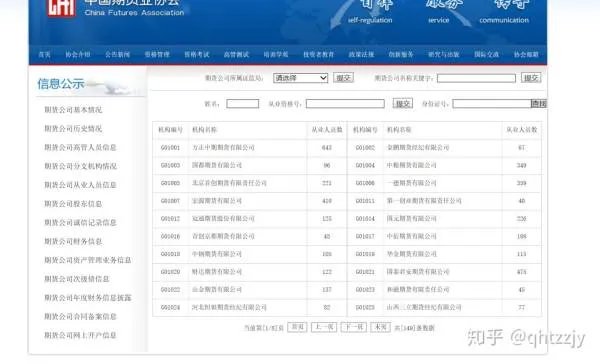Click the 国泰君安期货有限公司 company name
Image resolution: width=600 pixels, height=364 pixels.
pyautogui.click(x=418, y=272)
